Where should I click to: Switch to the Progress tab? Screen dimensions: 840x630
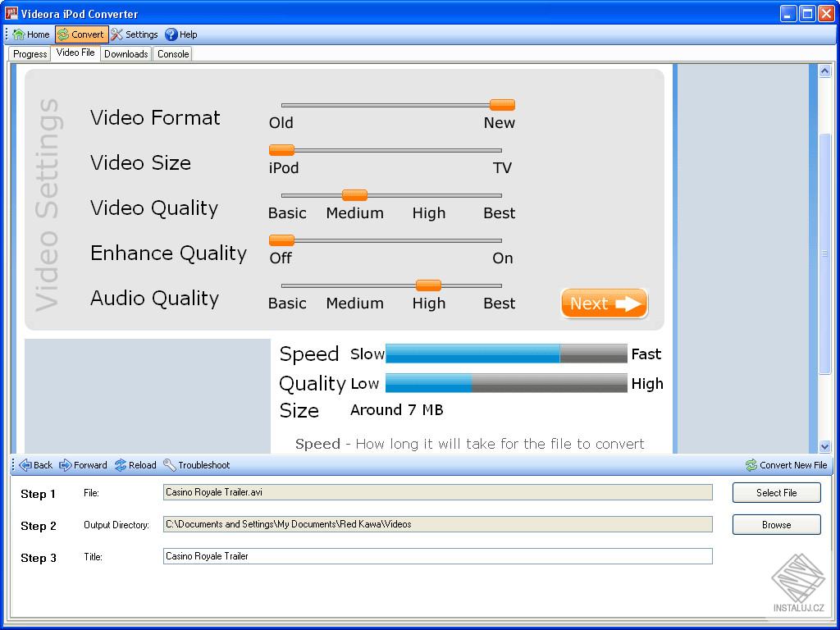point(30,54)
